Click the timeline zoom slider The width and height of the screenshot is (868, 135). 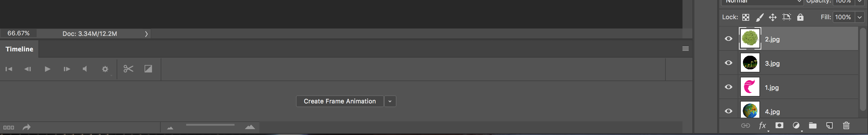(x=210, y=125)
